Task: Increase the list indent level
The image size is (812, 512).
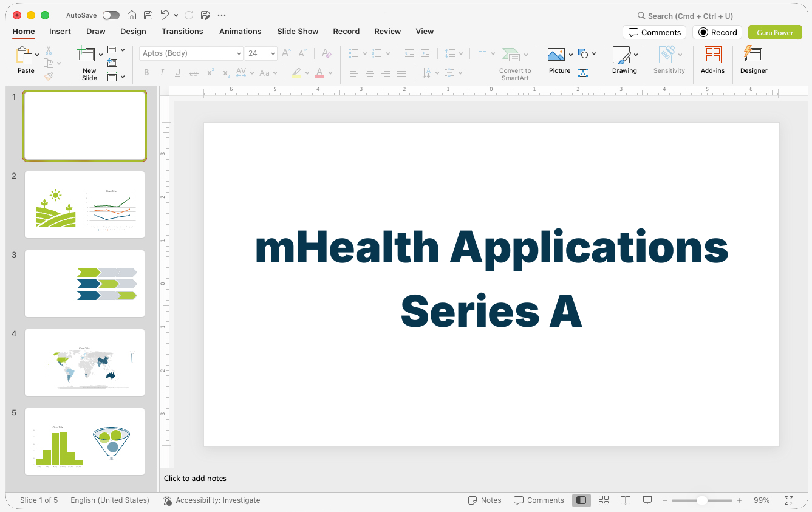Action: (x=425, y=53)
